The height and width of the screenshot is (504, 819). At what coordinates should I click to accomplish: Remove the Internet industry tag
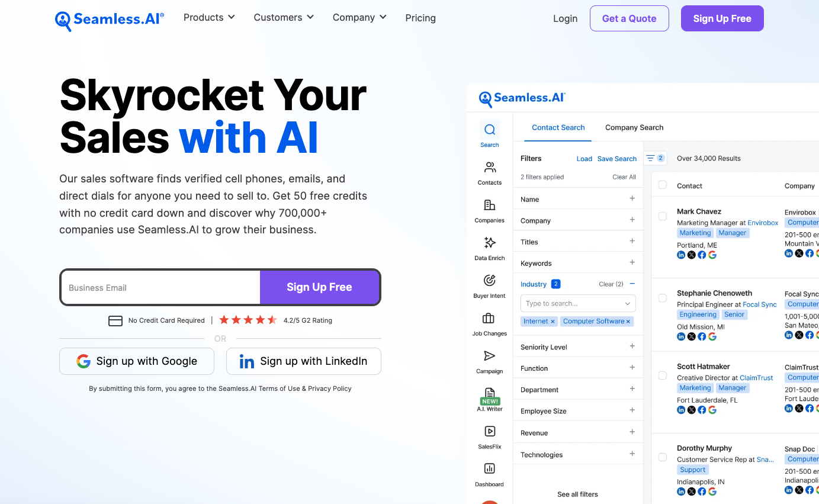click(553, 321)
